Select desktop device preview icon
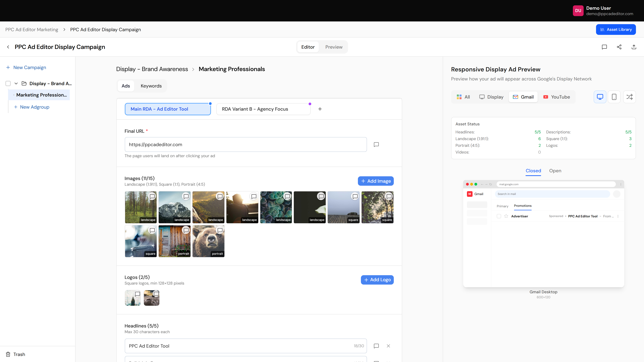The image size is (644, 362). [600, 97]
